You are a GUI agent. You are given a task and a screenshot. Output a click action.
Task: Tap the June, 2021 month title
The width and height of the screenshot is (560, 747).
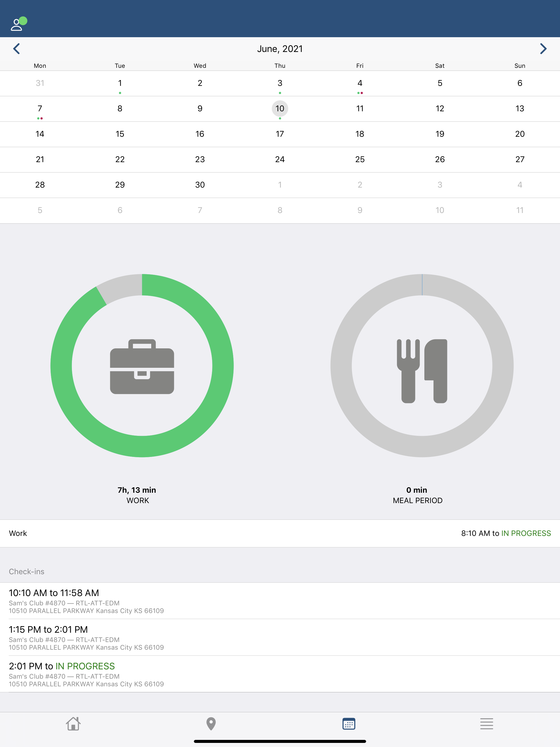(280, 49)
